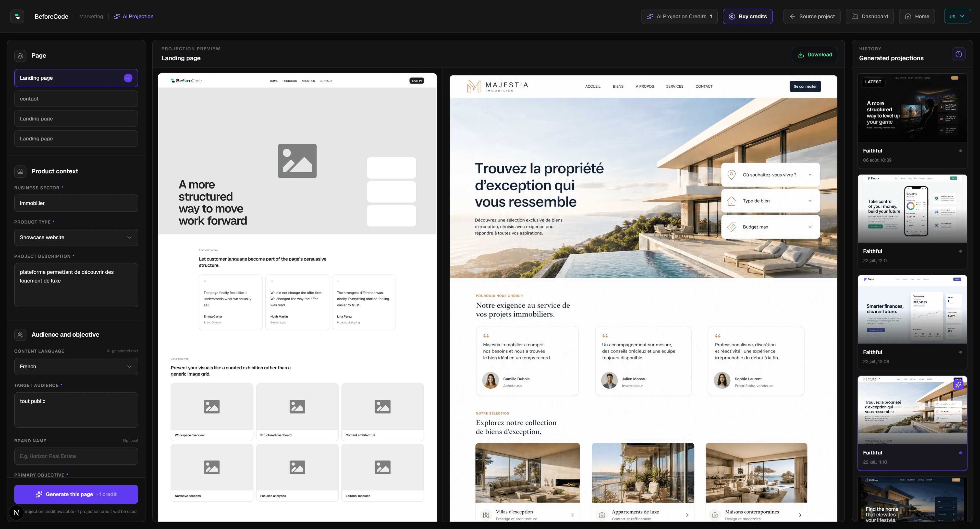The image size is (980, 529).
Task: Open projection dated 22 juil., 12:08
Action: 912,322
